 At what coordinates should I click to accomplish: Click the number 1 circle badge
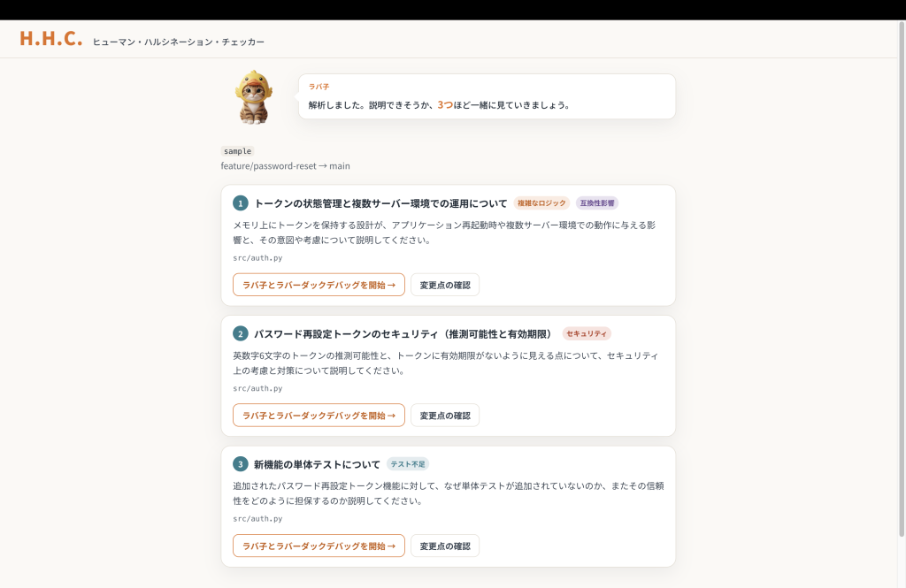(241, 203)
